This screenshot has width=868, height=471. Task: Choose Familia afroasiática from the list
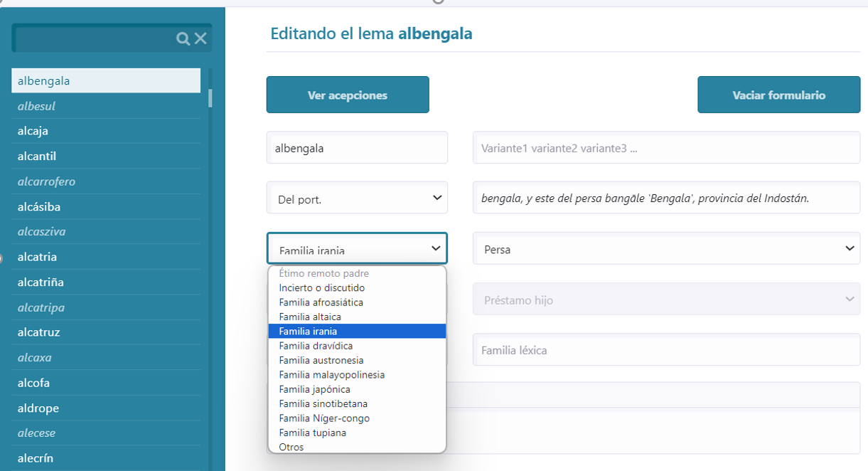tap(321, 302)
